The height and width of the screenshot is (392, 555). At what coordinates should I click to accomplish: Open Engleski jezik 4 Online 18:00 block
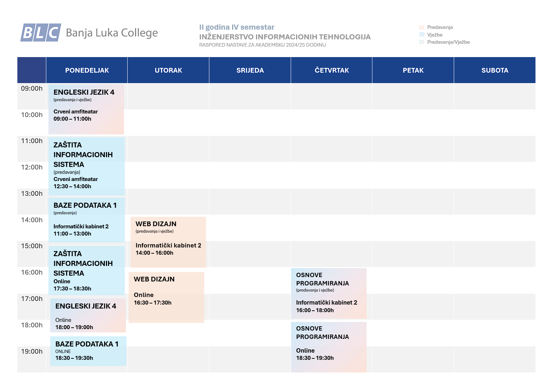(x=88, y=315)
